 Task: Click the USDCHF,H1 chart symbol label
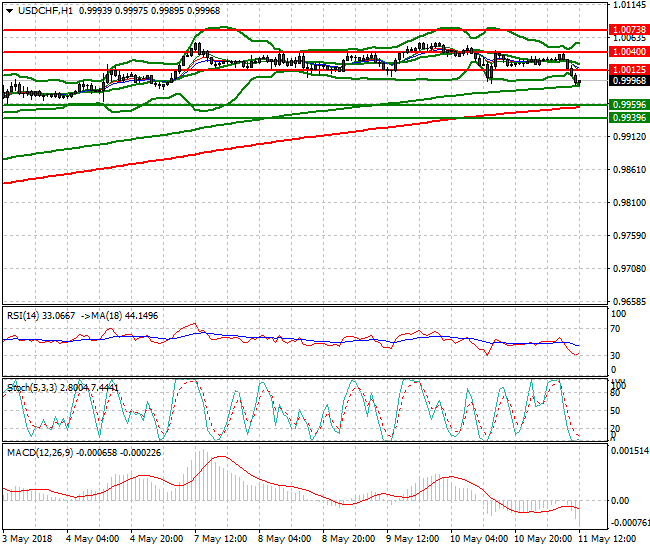click(x=46, y=11)
